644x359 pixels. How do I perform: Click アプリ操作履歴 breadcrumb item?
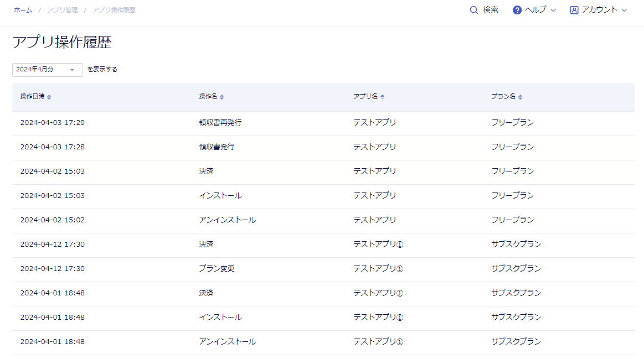[x=114, y=10]
